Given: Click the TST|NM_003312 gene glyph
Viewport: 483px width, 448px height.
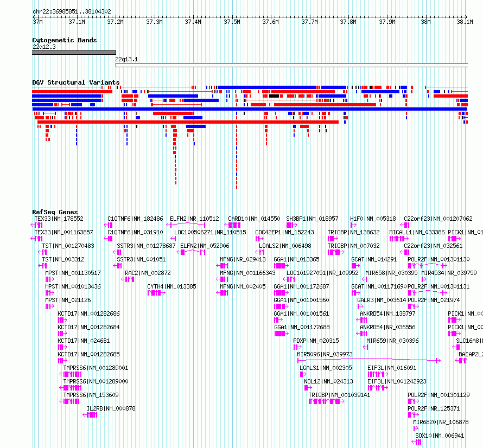Looking at the screenshot, I should click(x=42, y=266).
